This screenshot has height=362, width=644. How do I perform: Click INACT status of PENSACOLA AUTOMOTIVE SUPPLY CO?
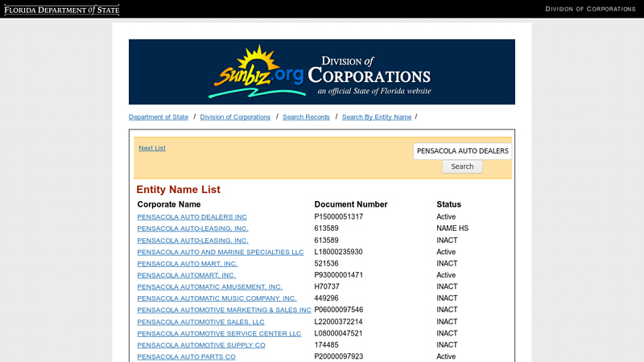(x=447, y=345)
